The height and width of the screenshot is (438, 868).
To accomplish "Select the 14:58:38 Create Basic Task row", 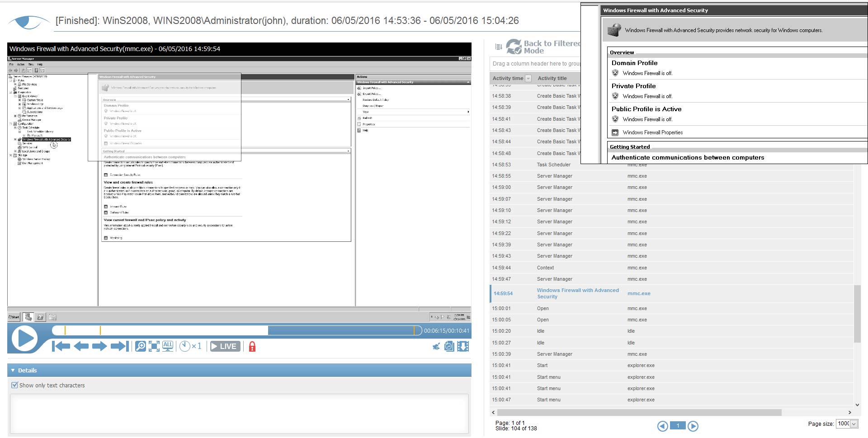I will (535, 96).
